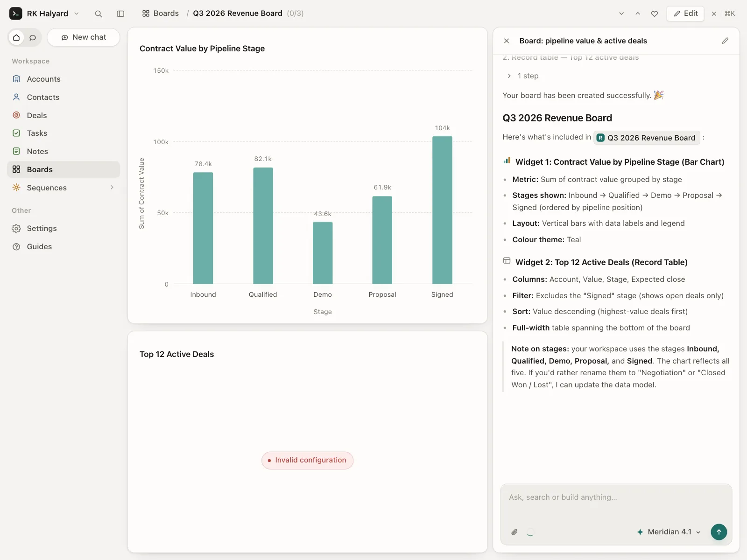Click the Invalid configuration badge

[x=307, y=461]
